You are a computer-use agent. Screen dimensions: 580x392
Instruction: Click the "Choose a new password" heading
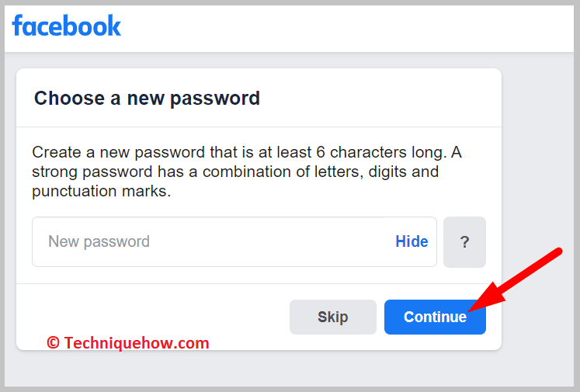(x=147, y=99)
